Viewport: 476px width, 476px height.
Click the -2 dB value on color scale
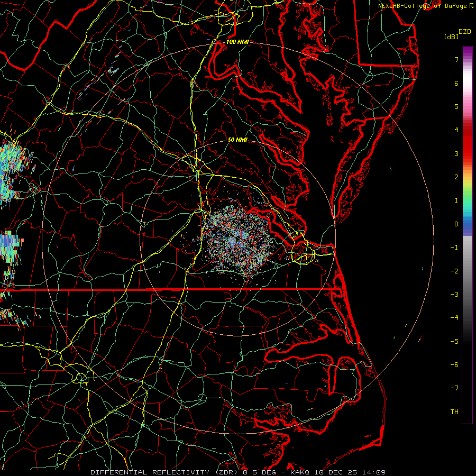click(454, 271)
